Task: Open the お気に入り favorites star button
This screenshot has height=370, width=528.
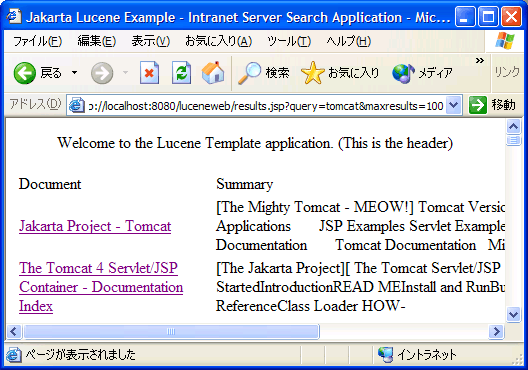Action: [340, 73]
